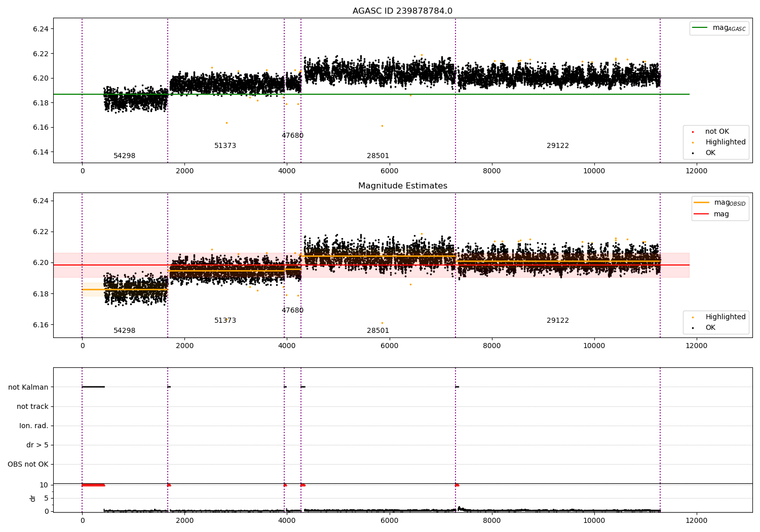This screenshot has height=532, width=760.
Task: Click the 6.22 y-tick in top panel
Action: tap(41, 54)
